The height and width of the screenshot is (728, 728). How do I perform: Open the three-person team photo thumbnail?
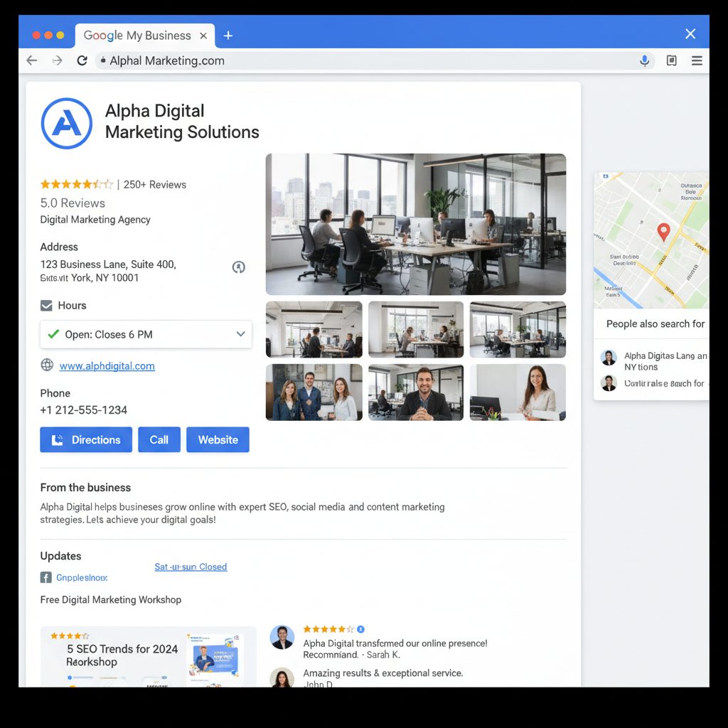(x=314, y=392)
